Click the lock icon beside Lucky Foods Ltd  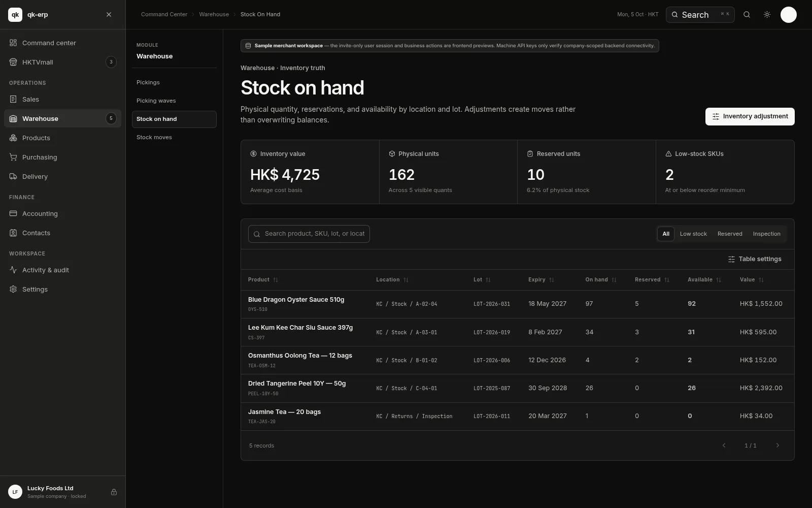[x=114, y=492]
